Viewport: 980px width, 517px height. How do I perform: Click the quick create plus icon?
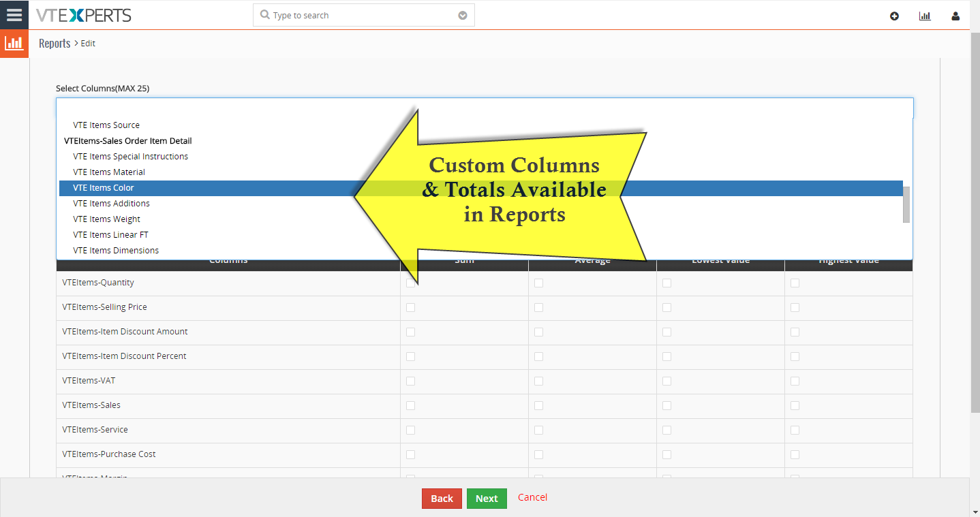(x=894, y=16)
